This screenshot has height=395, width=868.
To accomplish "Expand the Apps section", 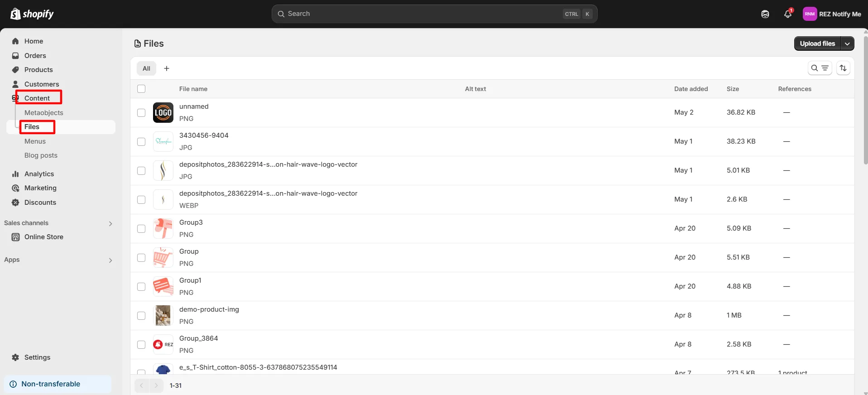I will click(110, 260).
